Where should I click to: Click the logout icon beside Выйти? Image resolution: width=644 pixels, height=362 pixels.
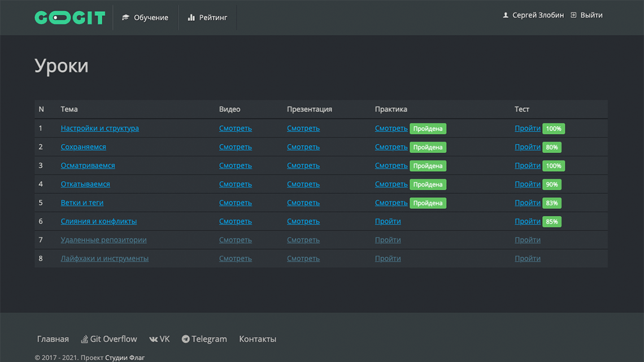point(573,15)
